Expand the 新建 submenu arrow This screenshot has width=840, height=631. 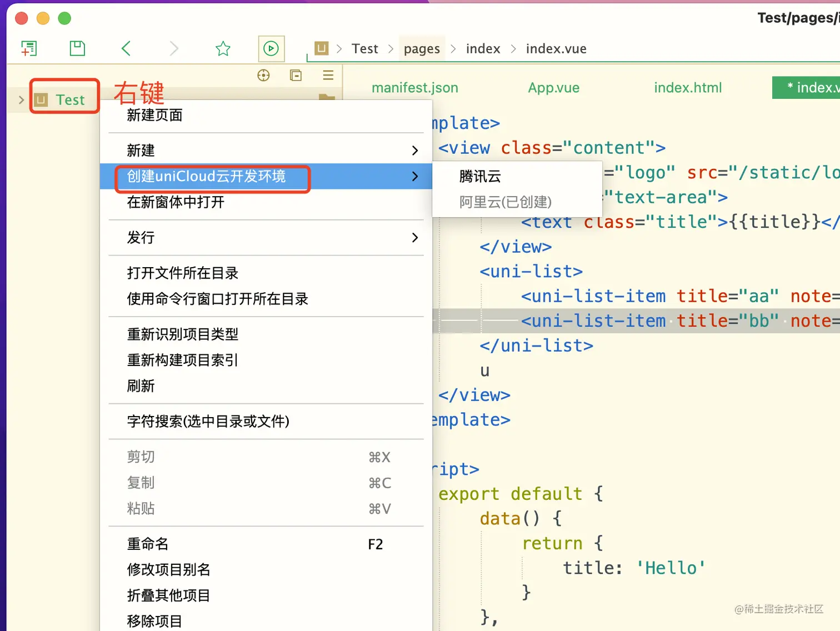coord(414,151)
